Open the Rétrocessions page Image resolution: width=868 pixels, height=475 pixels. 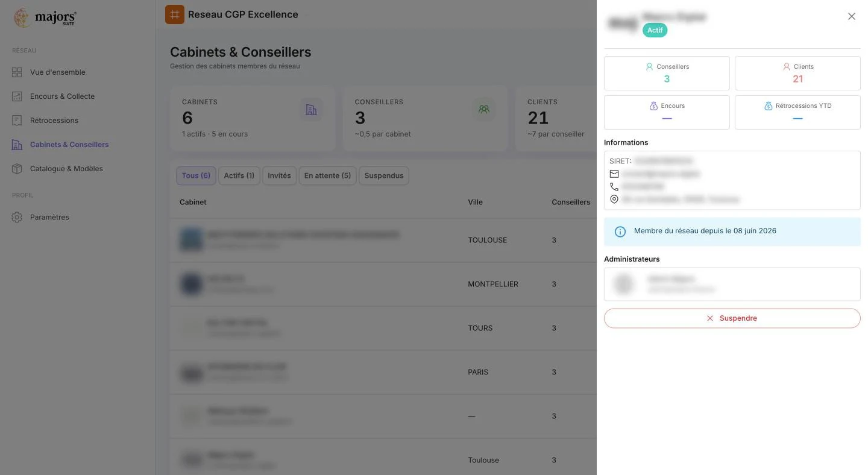pos(54,121)
